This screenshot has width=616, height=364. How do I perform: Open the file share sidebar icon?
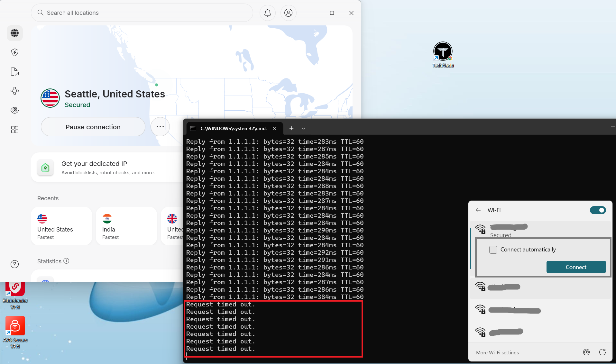point(15,72)
